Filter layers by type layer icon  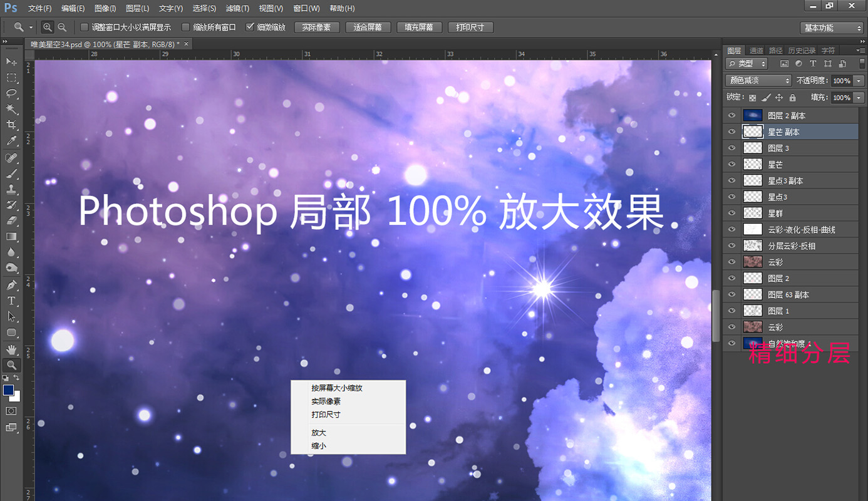click(x=813, y=64)
